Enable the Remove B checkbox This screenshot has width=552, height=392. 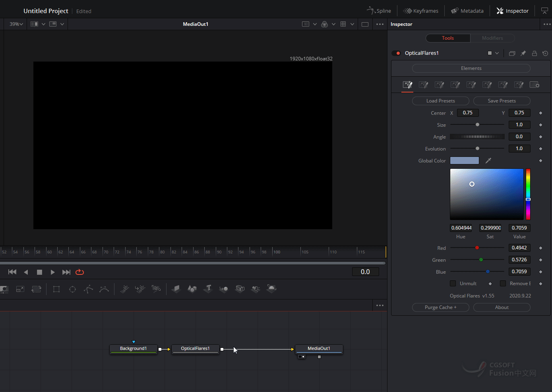(503, 283)
